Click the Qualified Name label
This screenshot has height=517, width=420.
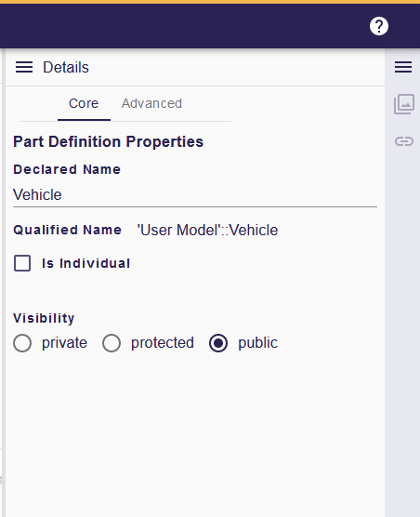[68, 230]
